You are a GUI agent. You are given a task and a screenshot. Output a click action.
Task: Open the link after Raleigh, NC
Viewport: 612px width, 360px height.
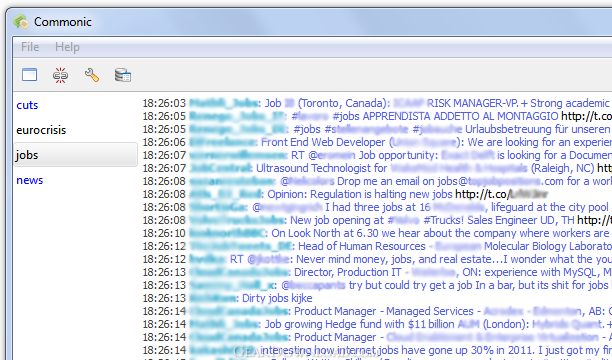pyautogui.click(x=604, y=168)
